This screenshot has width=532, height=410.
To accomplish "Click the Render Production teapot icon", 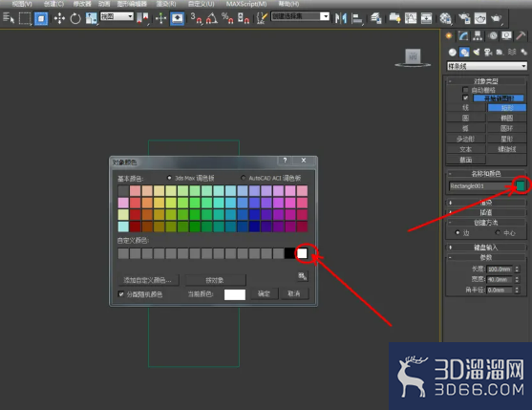I will pyautogui.click(x=497, y=18).
